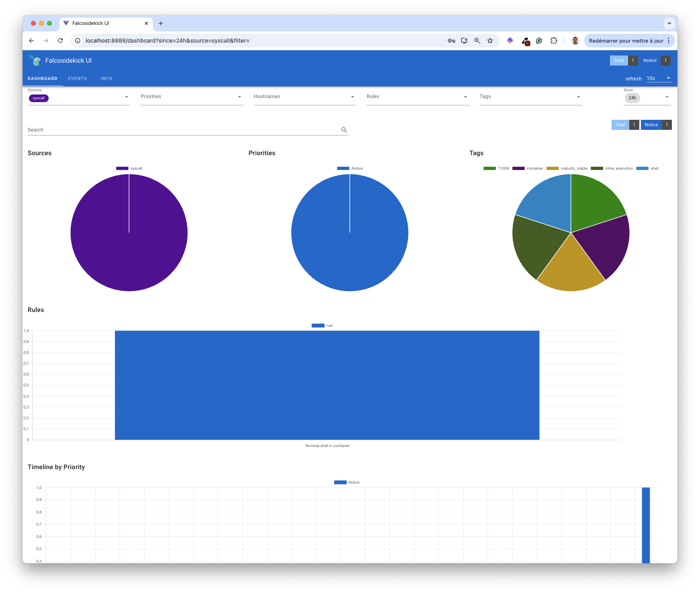The width and height of the screenshot is (700, 593).
Task: Open the Tags filter dropdown
Action: click(x=531, y=97)
